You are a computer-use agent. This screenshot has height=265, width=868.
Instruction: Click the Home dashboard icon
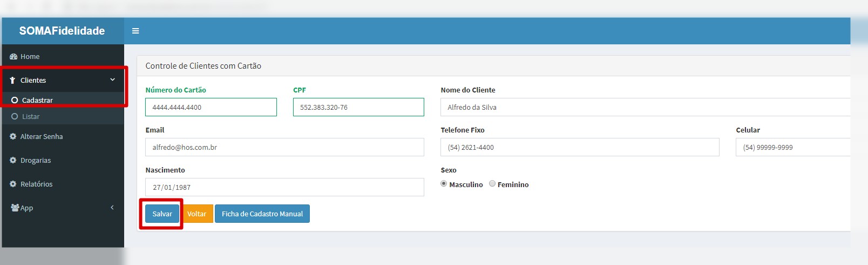click(13, 57)
